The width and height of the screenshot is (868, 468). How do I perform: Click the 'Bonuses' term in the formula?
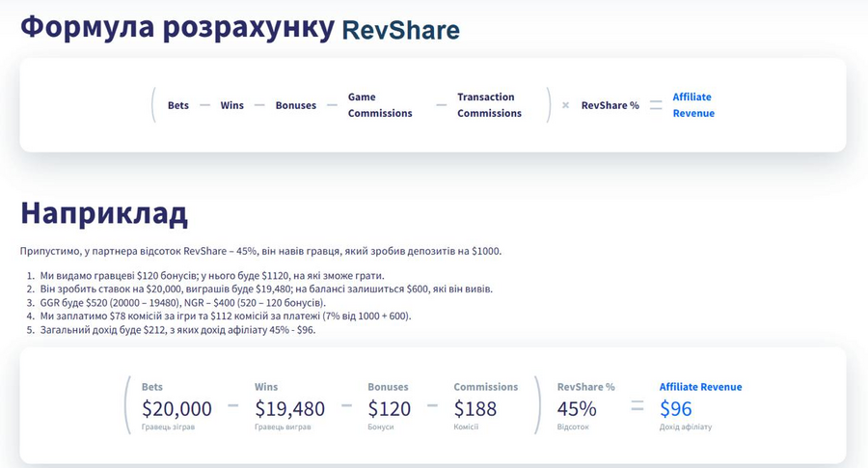tap(296, 105)
